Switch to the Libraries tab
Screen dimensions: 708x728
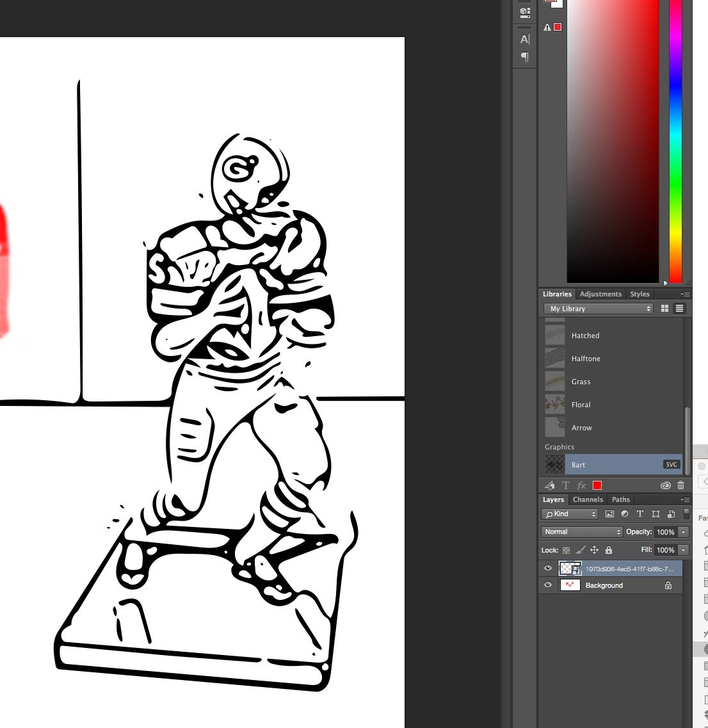click(x=557, y=294)
